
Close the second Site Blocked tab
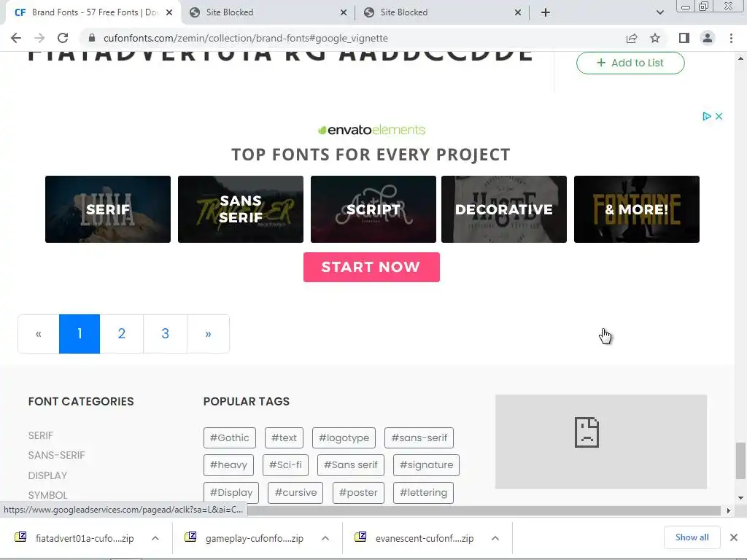pyautogui.click(x=518, y=12)
